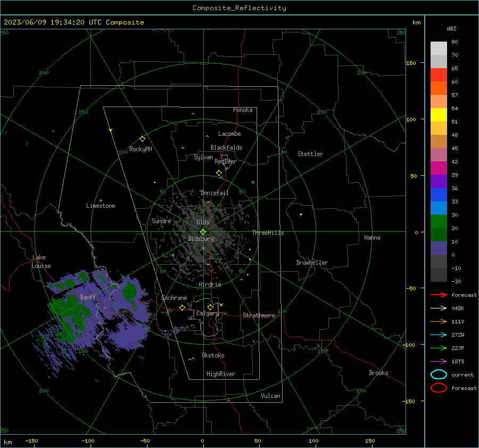Click the magenta 18TS arrow in legend
Viewport: 479px width, 448px height.
439,362
